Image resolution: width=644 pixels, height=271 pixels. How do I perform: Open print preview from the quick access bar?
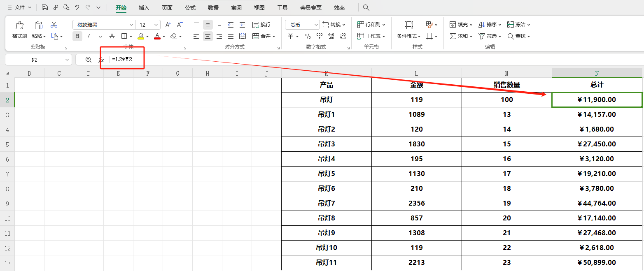(66, 8)
